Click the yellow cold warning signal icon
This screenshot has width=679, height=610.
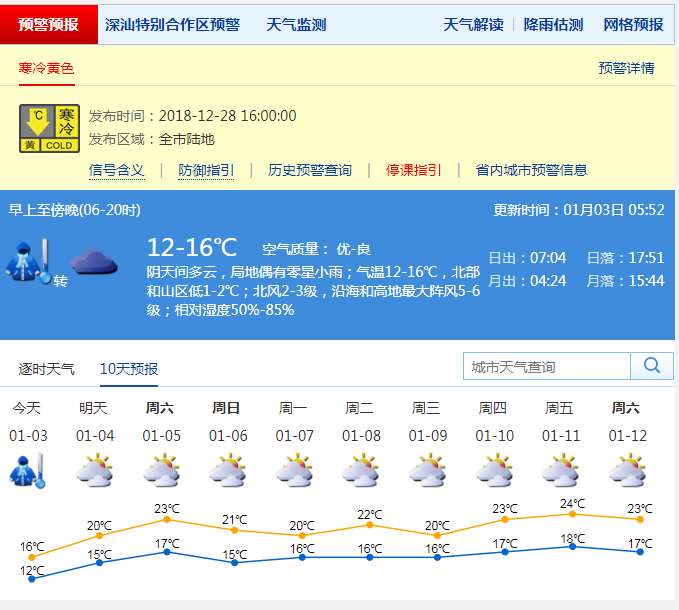pos(48,129)
